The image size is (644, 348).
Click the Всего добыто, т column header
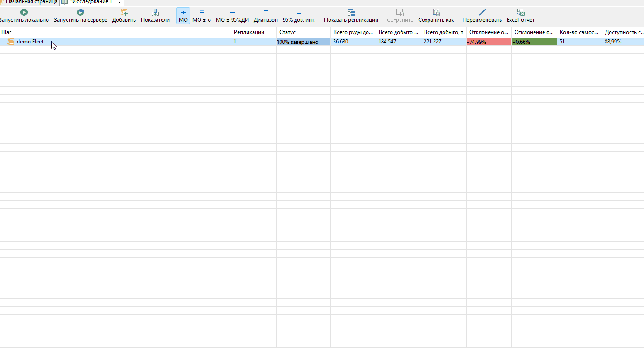point(444,32)
